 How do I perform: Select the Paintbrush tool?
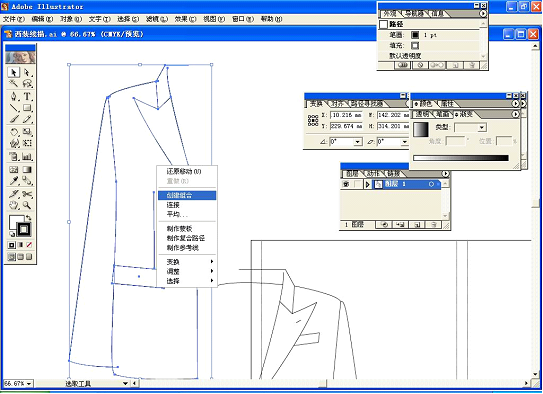(x=14, y=119)
